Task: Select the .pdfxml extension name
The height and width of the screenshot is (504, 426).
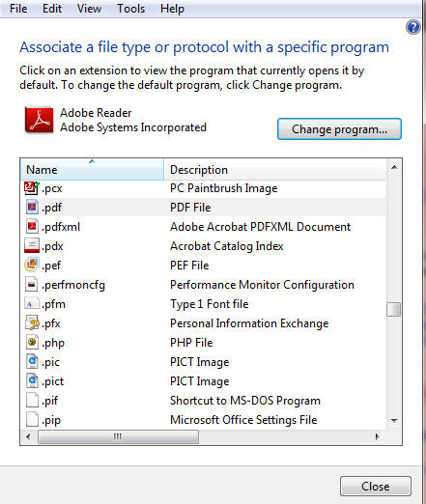Action: [x=61, y=227]
